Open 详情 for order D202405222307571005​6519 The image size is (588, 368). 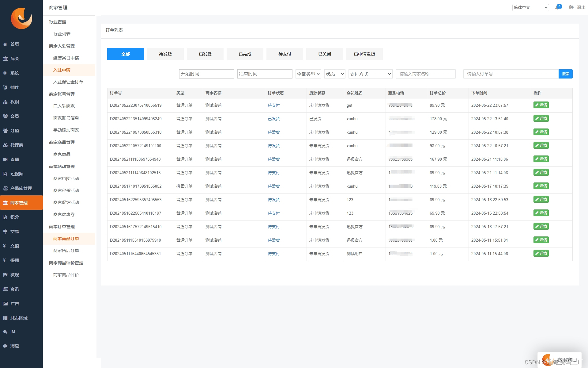coord(541,105)
